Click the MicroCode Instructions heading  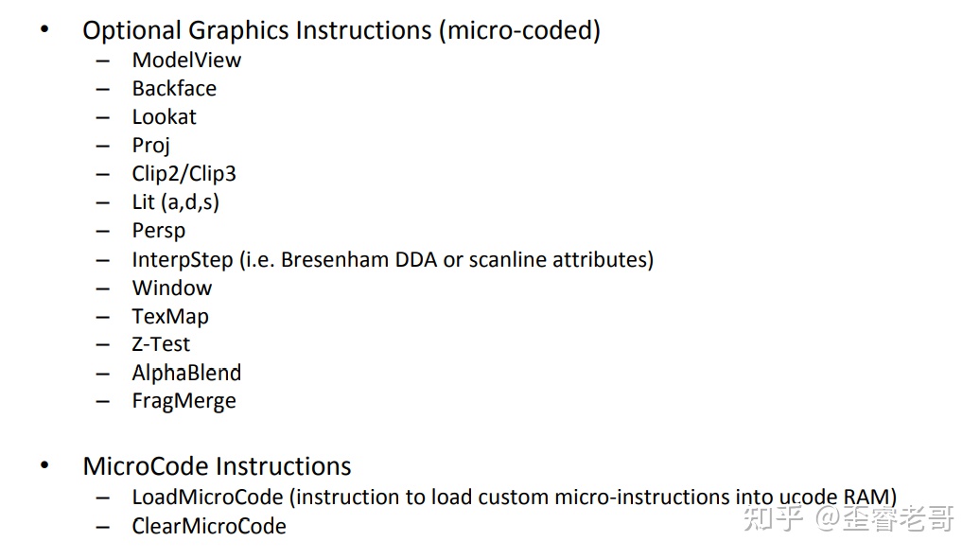pyautogui.click(x=217, y=466)
